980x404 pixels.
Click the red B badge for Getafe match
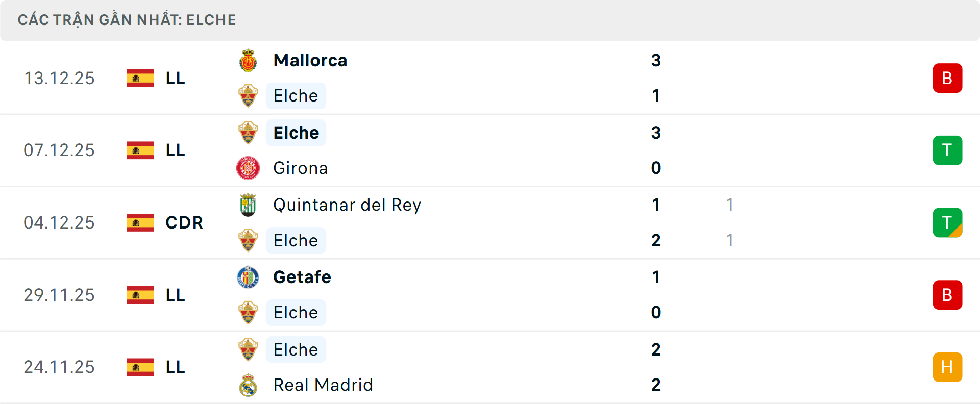[947, 295]
